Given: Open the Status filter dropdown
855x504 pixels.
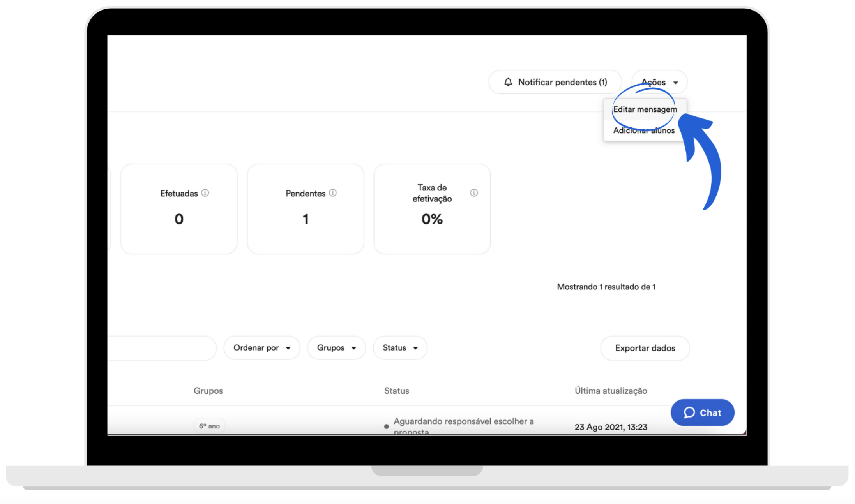Looking at the screenshot, I should [x=400, y=348].
